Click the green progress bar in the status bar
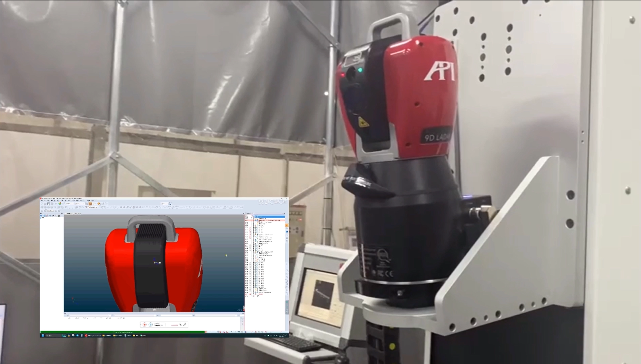This screenshot has width=641, height=364. 122,332
